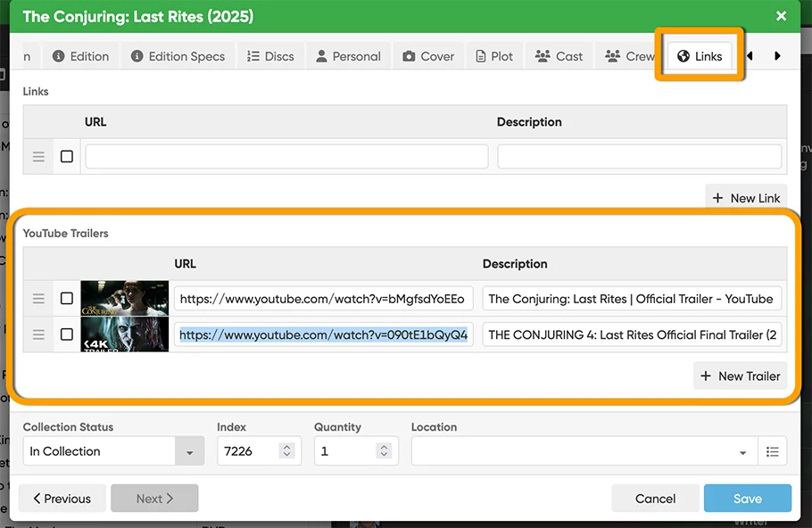This screenshot has width=812, height=528.
Task: Focus the empty link URL field
Action: 287,156
